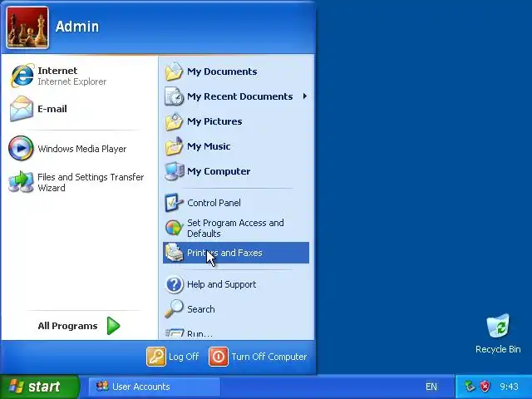
Task: Open the Recycle Bin desktop icon
Action: [x=498, y=326]
